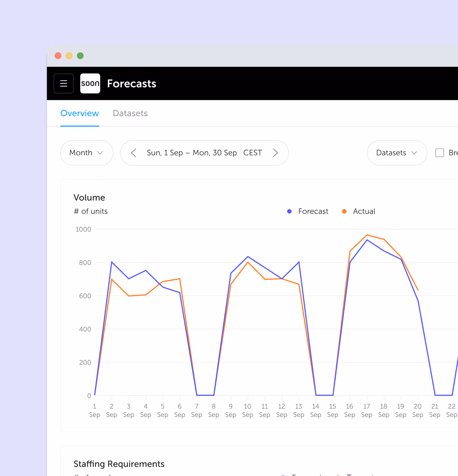Toggle the Actual series orange legend dot

click(344, 211)
